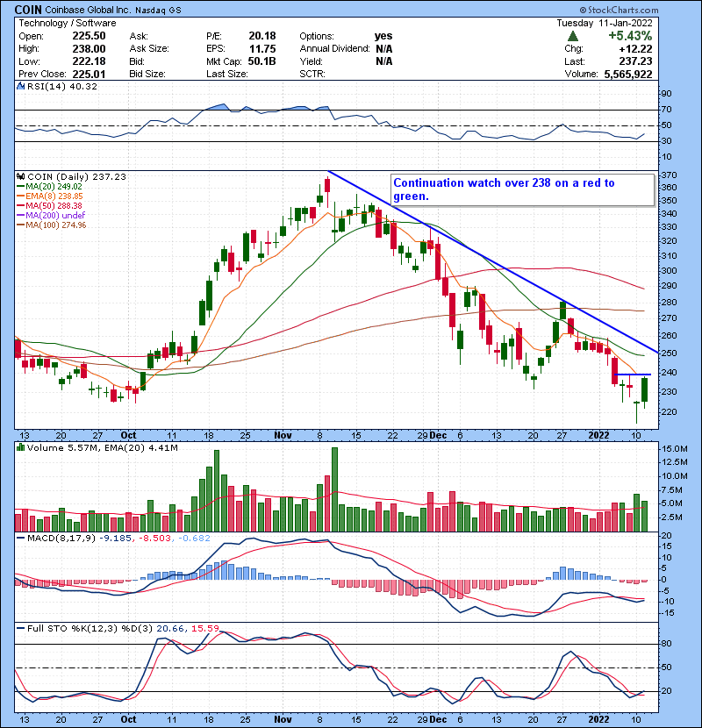The width and height of the screenshot is (702, 728).
Task: Click the MA(100) 274.96 legend entry
Action: tap(51, 225)
